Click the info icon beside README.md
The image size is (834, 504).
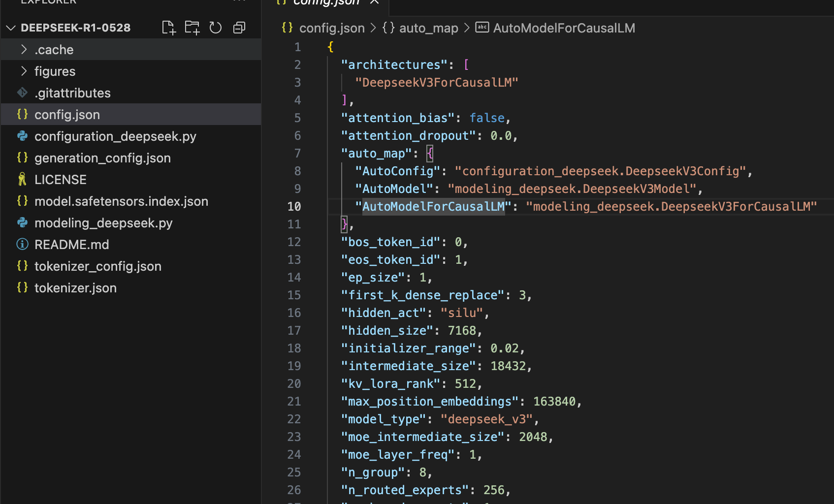pos(22,244)
